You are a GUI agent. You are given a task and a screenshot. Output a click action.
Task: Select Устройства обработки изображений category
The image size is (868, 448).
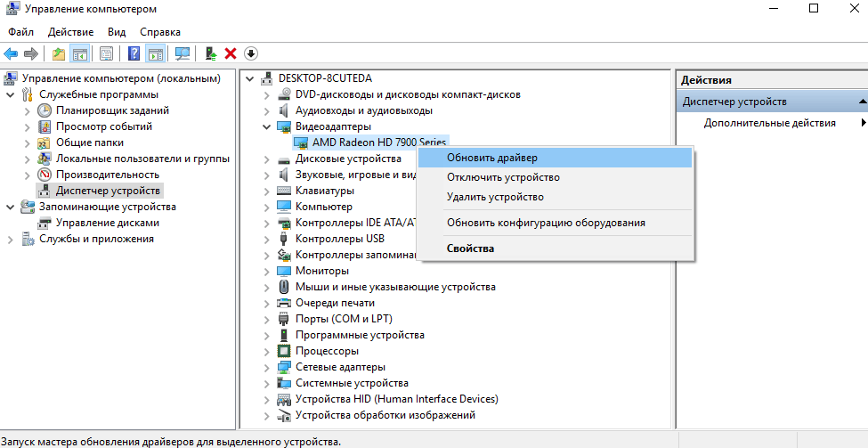click(385, 415)
